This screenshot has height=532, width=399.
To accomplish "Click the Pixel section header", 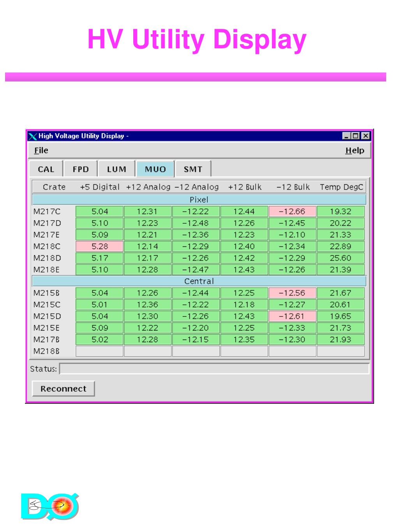I will coord(199,200).
